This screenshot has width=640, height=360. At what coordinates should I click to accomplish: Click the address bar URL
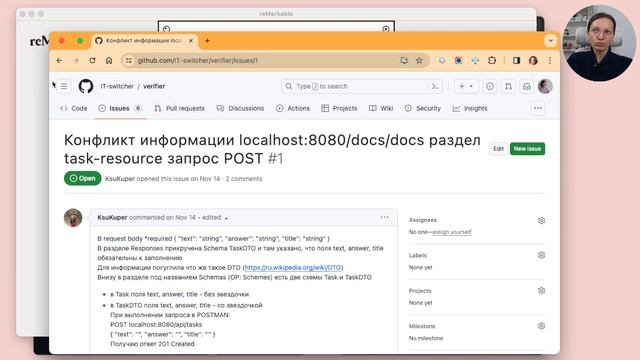pos(198,60)
